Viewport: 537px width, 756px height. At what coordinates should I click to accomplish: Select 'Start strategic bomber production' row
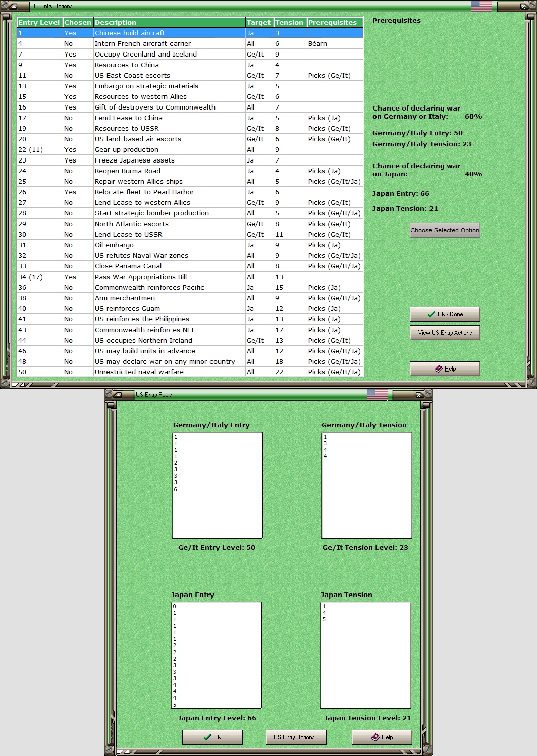click(190, 213)
